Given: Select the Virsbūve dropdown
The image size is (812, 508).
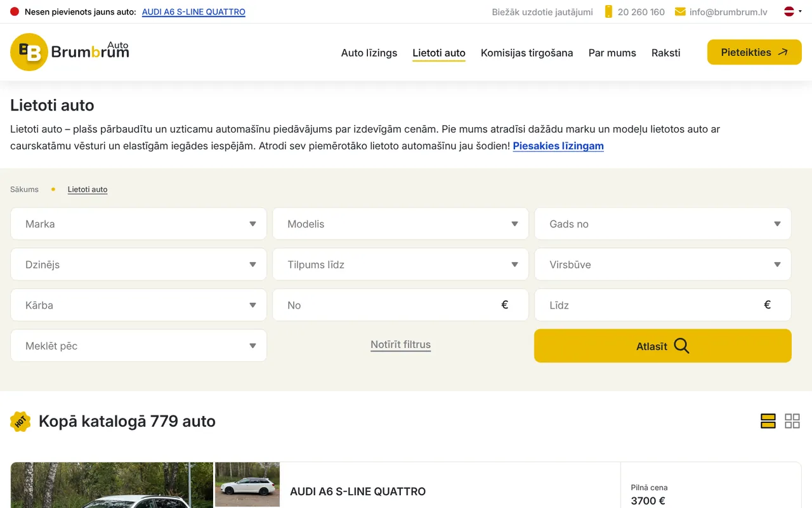Looking at the screenshot, I should click(x=663, y=264).
